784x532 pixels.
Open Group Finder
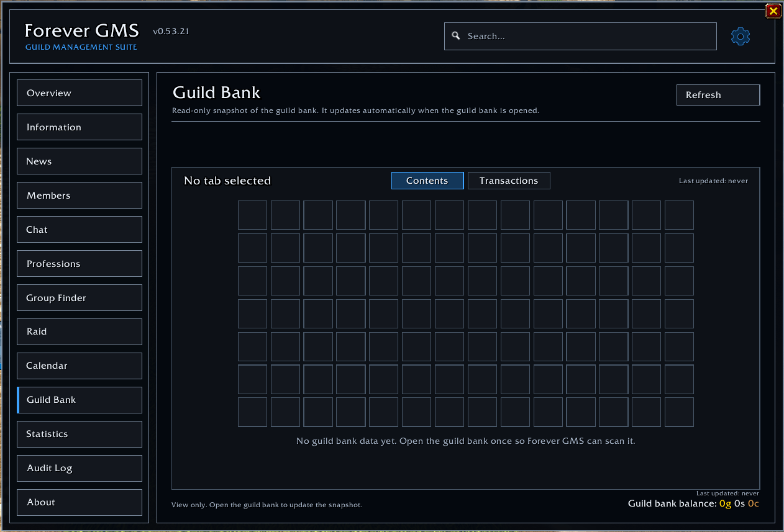point(80,298)
